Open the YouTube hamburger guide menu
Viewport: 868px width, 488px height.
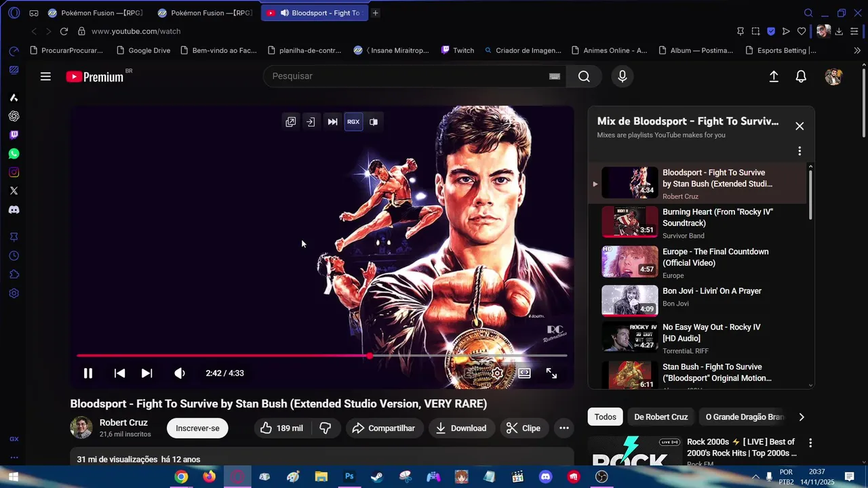(45, 77)
